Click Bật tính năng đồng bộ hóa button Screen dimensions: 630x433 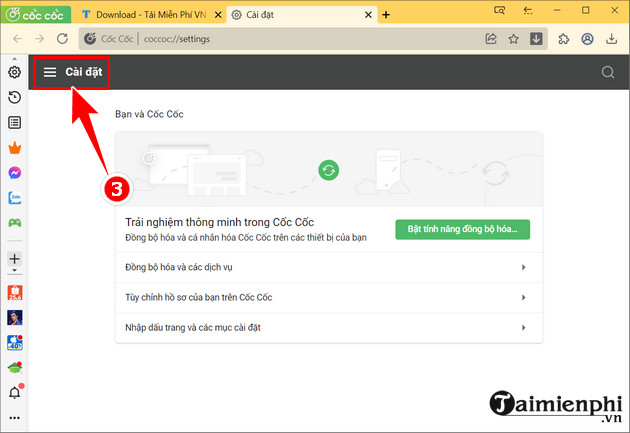pyautogui.click(x=462, y=229)
